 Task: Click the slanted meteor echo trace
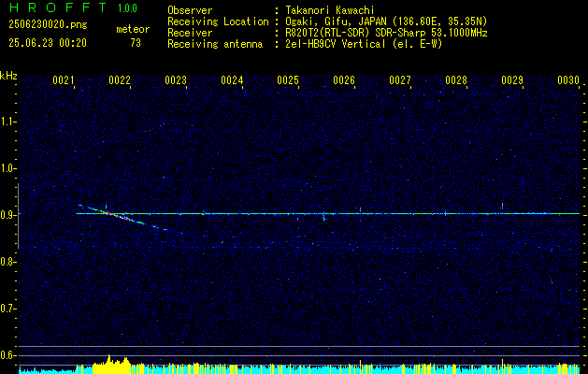coord(122,217)
